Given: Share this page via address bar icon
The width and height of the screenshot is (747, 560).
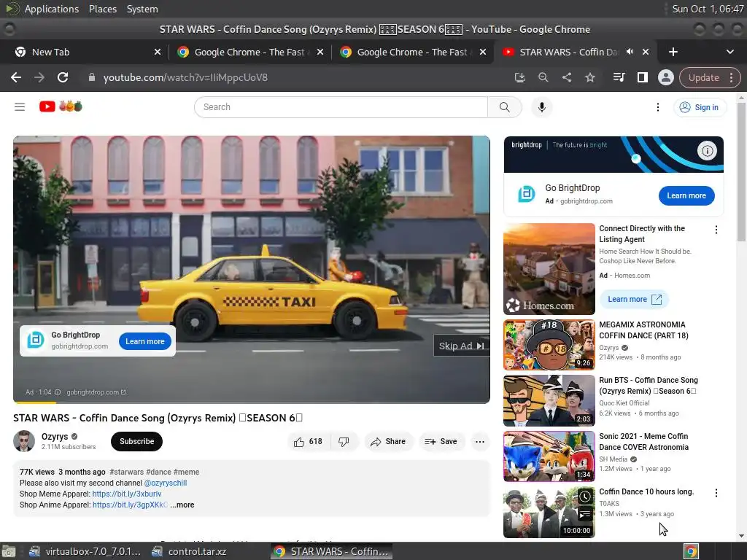Looking at the screenshot, I should [x=566, y=77].
